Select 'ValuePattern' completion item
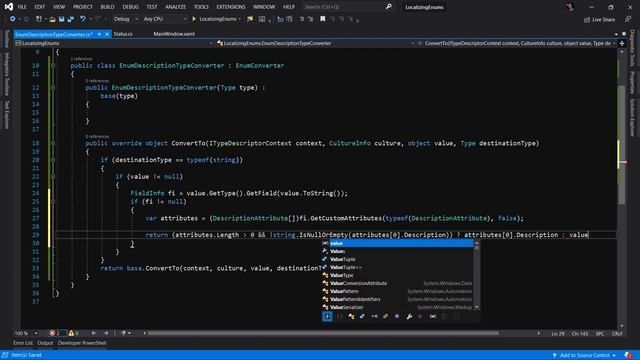Screen dimensions: 640x360 (398, 291)
